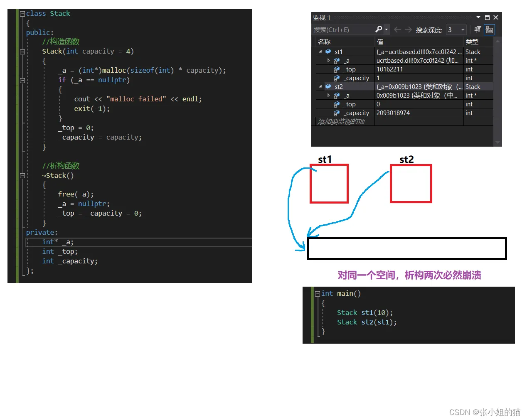
Task: Click the code line Stack st1(10);
Action: tap(365, 312)
